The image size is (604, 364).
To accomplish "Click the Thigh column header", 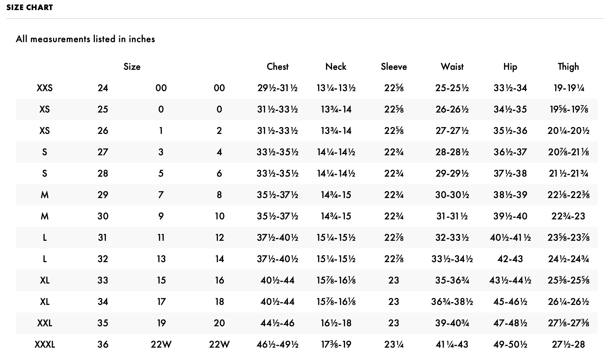I will pyautogui.click(x=568, y=67).
